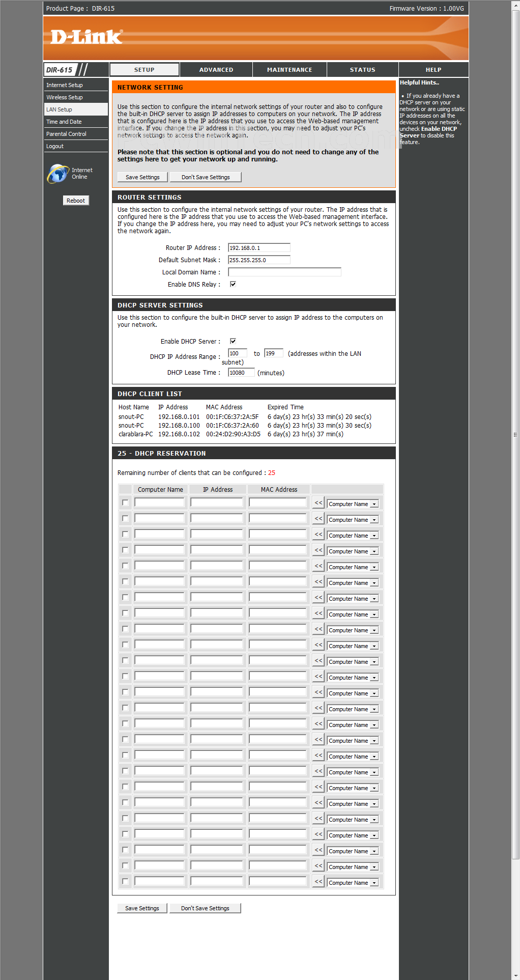This screenshot has width=520, height=980.
Task: Switch to the ADVANCED tab
Action: 216,70
